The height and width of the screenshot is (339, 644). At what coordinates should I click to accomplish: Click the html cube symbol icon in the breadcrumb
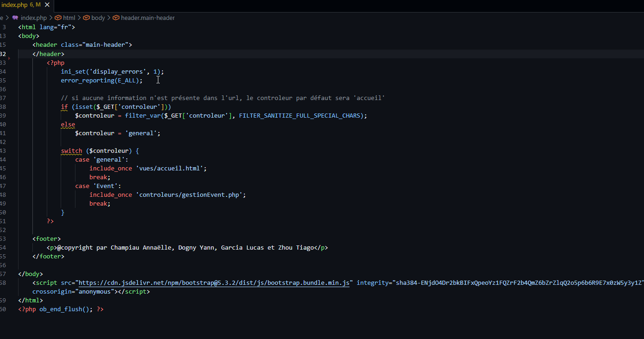tap(58, 18)
